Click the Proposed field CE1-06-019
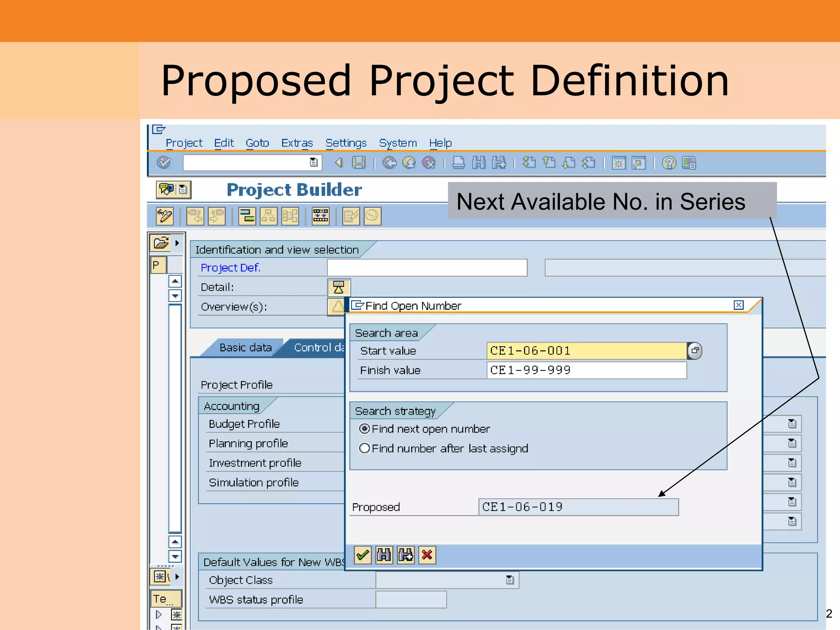Viewport: 840px width, 630px height. [x=579, y=507]
